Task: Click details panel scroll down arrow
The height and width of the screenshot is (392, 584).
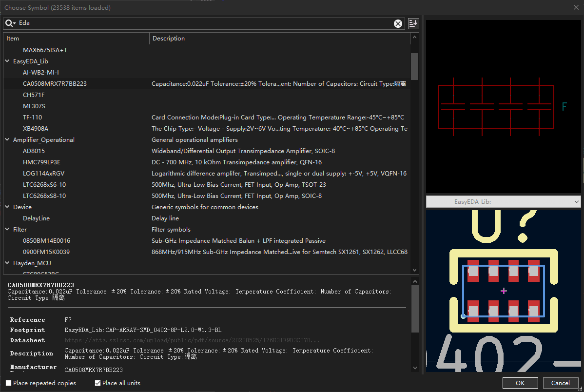Action: tap(415, 368)
